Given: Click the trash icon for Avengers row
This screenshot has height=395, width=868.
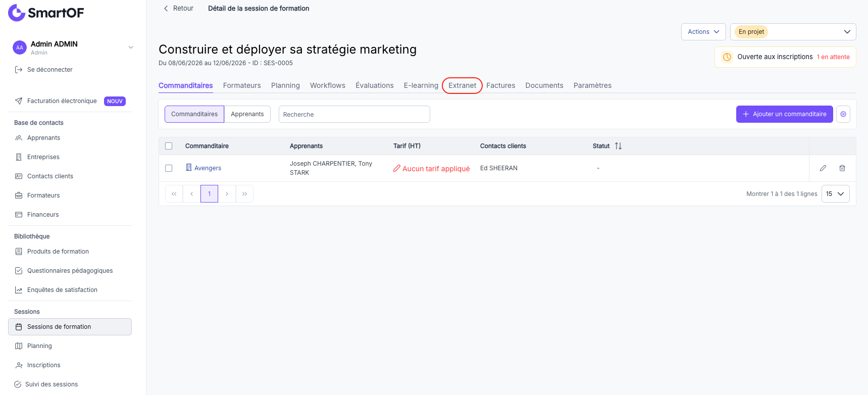Looking at the screenshot, I should (842, 168).
